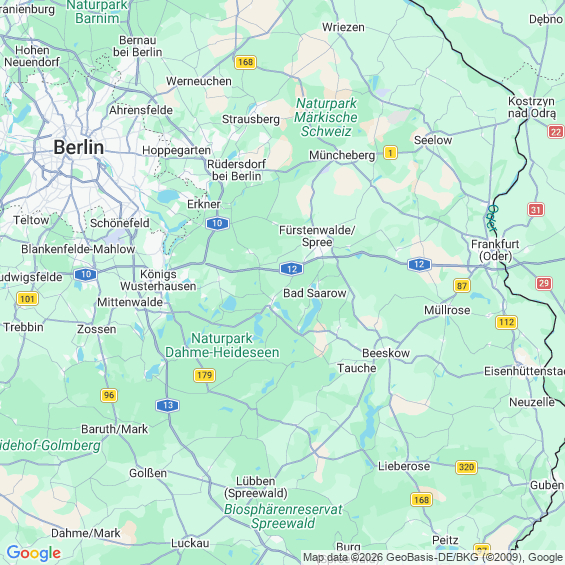Viewport: 565px width, 565px height.
Task: Click the yellow 1 shield near Müncheberg
Action: [390, 152]
